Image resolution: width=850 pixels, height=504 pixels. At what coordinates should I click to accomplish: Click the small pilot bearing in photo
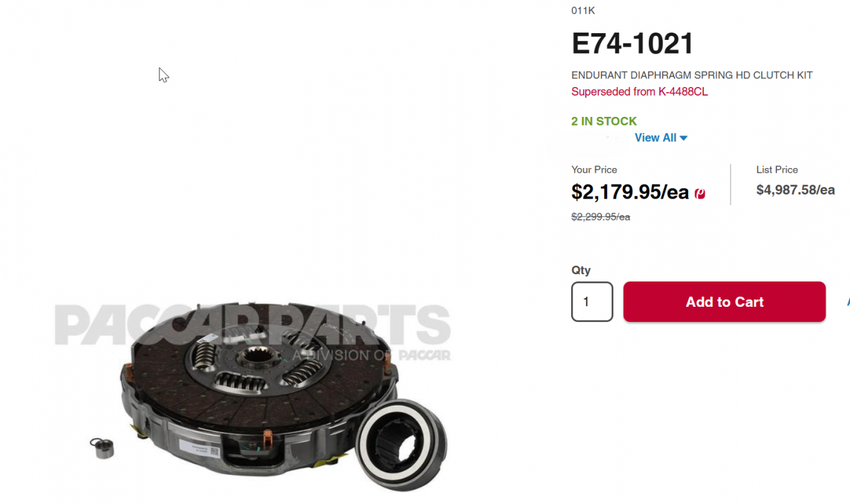point(102,448)
